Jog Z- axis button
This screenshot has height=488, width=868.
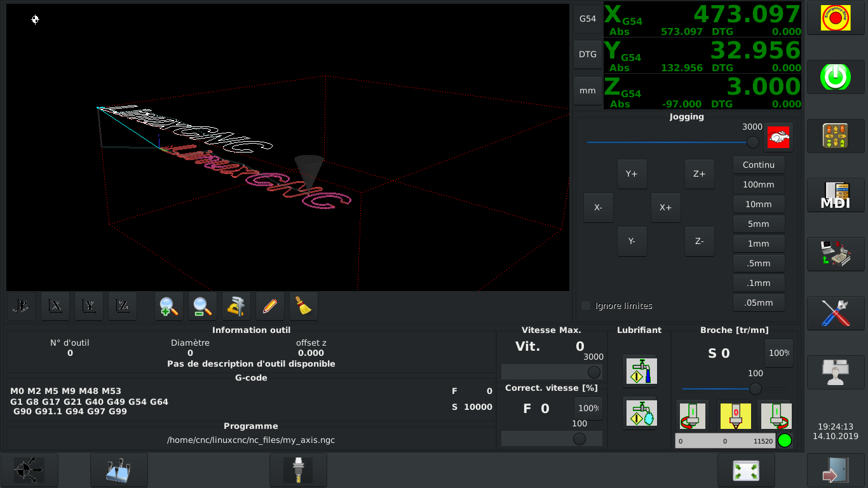tap(699, 241)
